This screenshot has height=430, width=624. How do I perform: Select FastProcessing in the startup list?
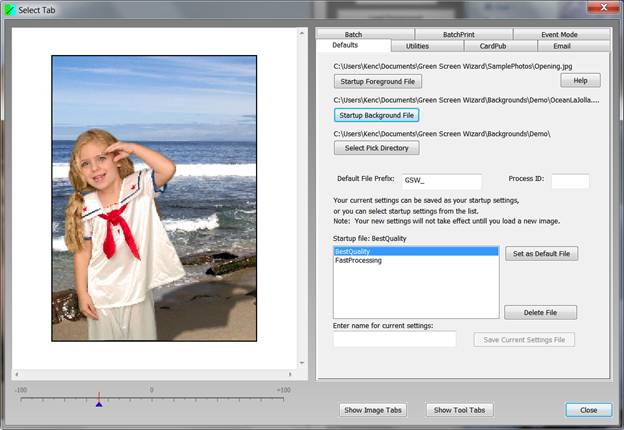point(358,261)
